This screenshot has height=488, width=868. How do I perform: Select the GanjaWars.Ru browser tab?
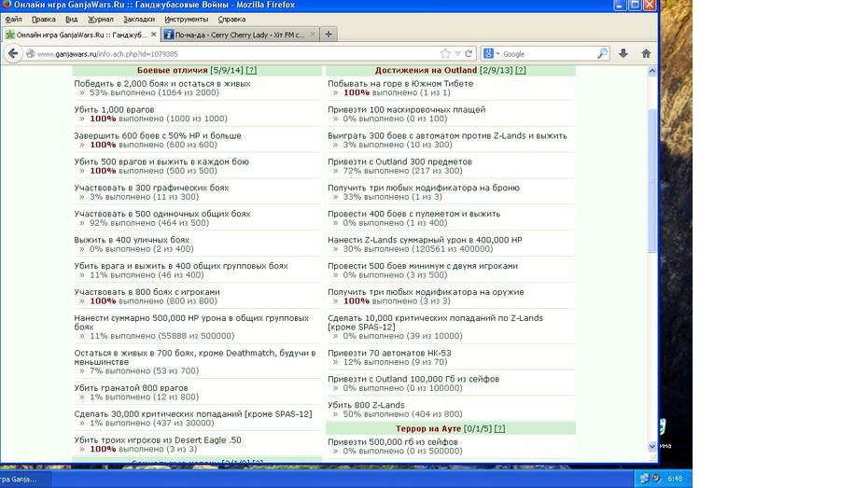coord(81,35)
